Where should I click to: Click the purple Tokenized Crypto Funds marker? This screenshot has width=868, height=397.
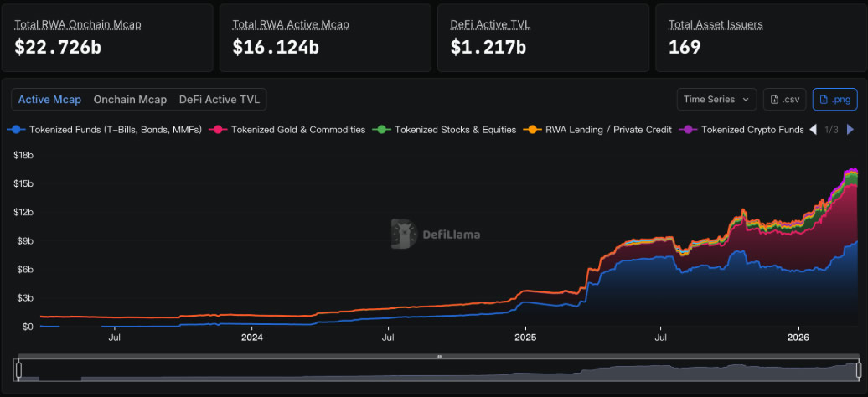click(x=688, y=130)
